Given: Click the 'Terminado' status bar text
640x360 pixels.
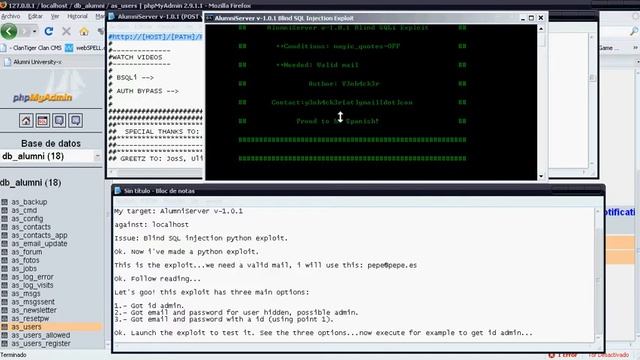Looking at the screenshot, I should 13,355.
